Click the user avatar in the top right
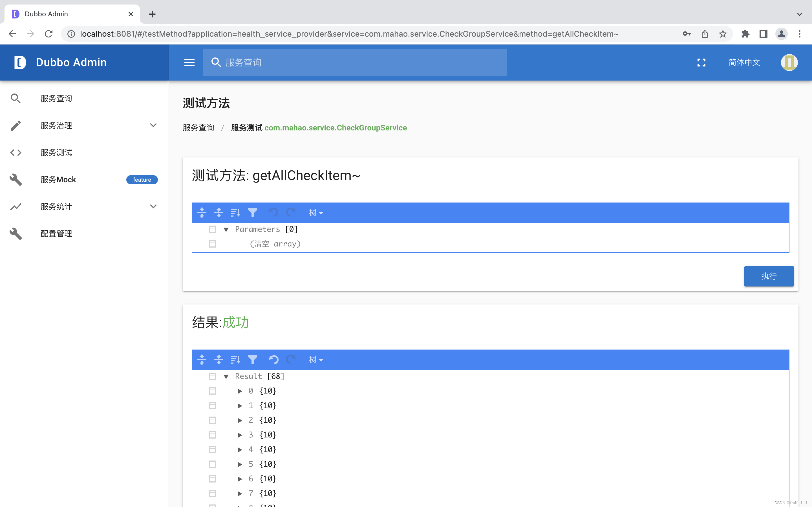Image resolution: width=812 pixels, height=507 pixels. coord(789,62)
